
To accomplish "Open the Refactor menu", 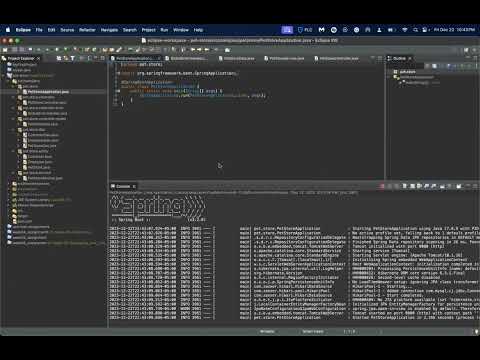I will click(87, 30).
